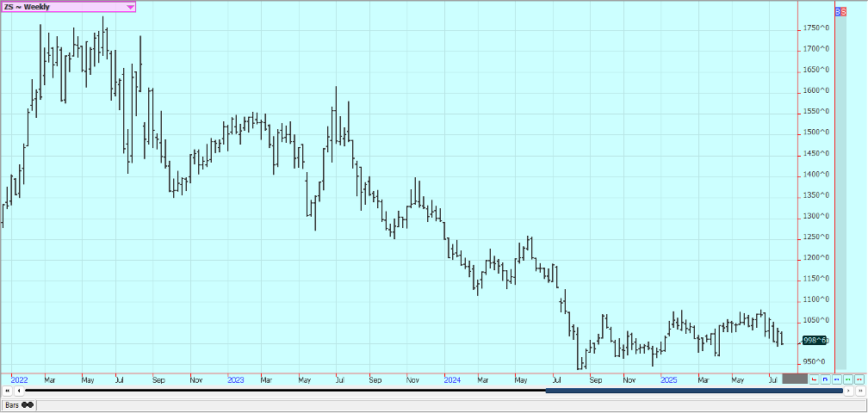Click the red arrow icon in bottom toolbar
Screen dimensions: 868x413
[x=814, y=379]
